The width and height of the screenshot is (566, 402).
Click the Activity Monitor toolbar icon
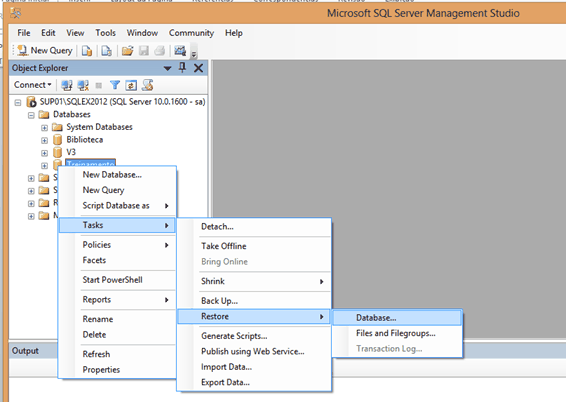click(x=180, y=51)
